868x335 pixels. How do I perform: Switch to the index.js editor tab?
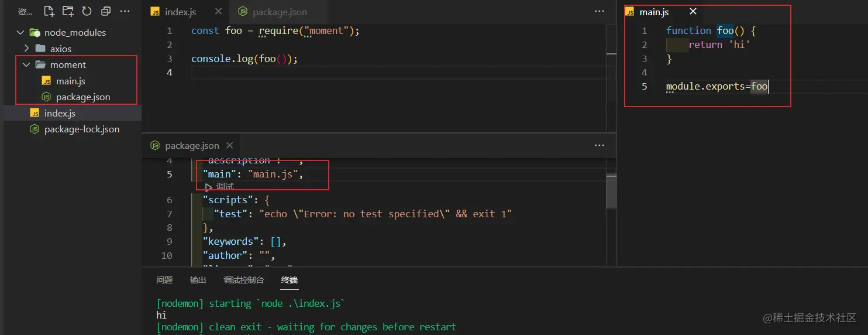coord(185,12)
